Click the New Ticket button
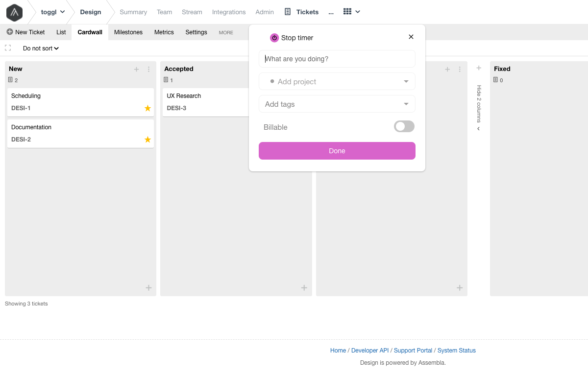 click(x=25, y=32)
